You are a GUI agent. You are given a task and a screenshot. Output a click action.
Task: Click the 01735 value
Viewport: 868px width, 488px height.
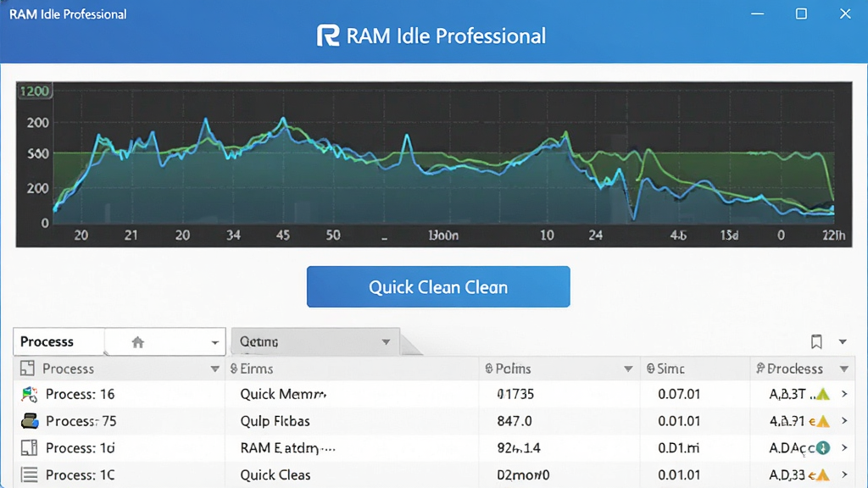[515, 394]
